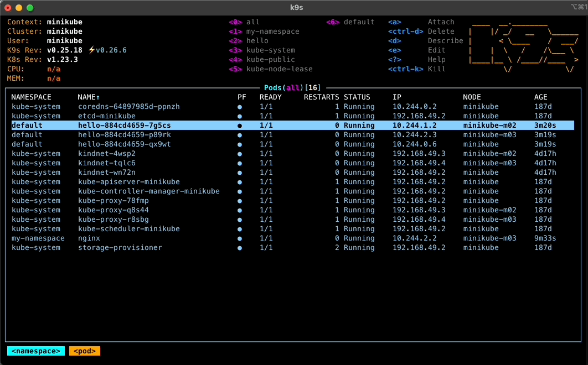This screenshot has height=365, width=588.
Task: Click the port-forward dot for coredns-64897985d-ppnzh
Action: (x=240, y=107)
